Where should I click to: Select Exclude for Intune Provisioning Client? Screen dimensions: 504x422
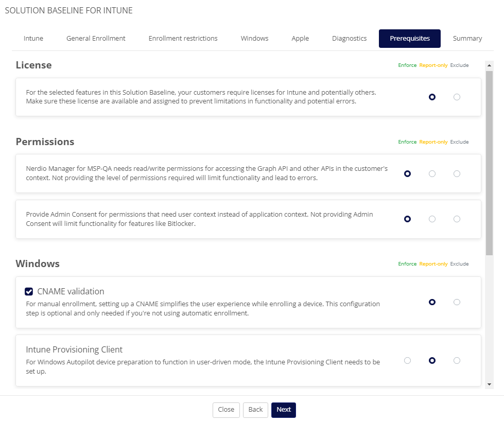457,361
